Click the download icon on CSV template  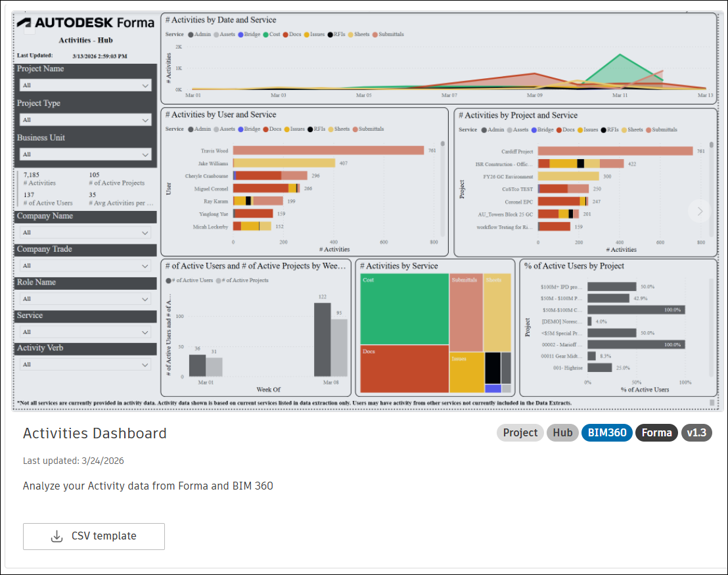pos(57,536)
